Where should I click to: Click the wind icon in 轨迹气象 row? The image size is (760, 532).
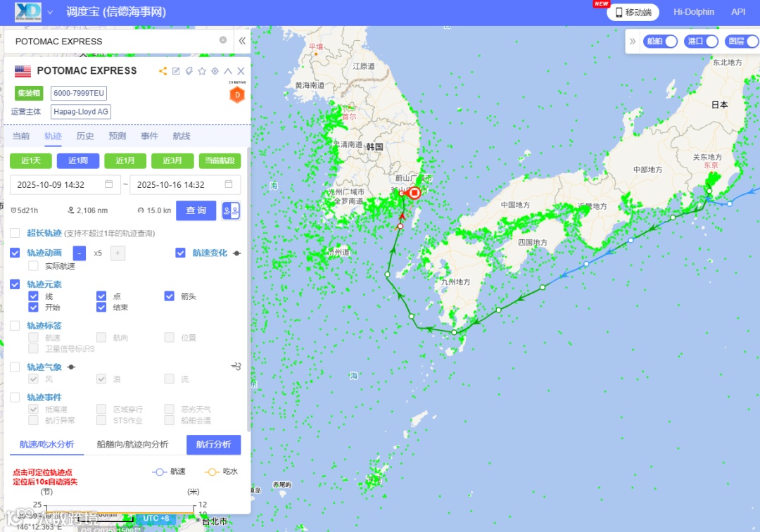pos(236,367)
